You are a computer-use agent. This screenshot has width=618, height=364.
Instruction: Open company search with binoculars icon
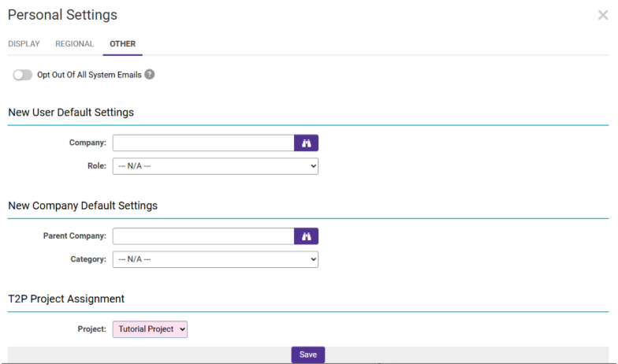[x=306, y=143]
